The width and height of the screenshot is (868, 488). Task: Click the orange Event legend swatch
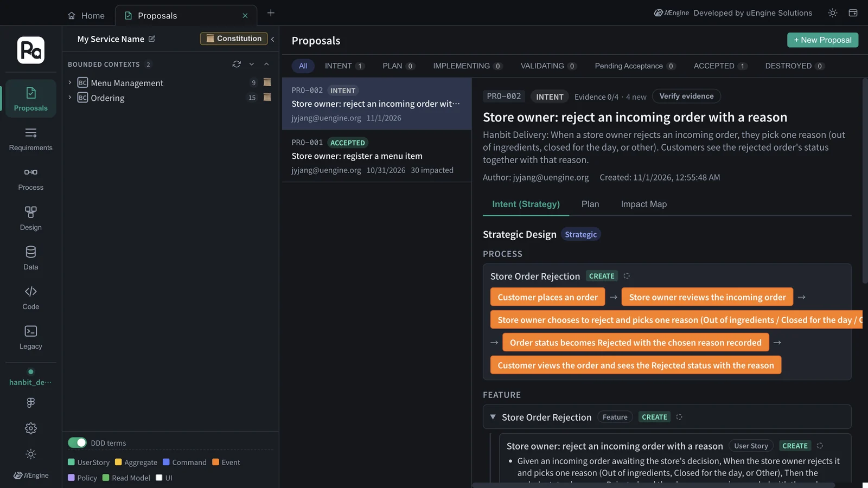click(x=215, y=462)
